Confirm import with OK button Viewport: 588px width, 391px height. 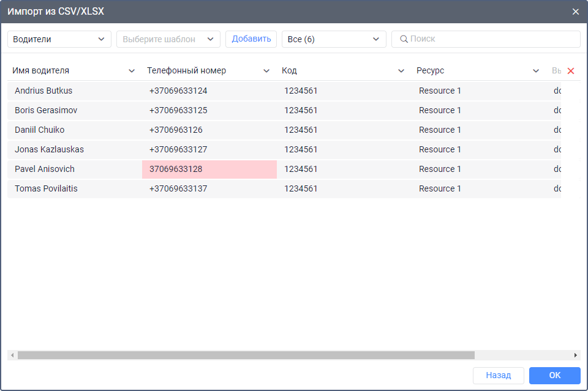554,375
